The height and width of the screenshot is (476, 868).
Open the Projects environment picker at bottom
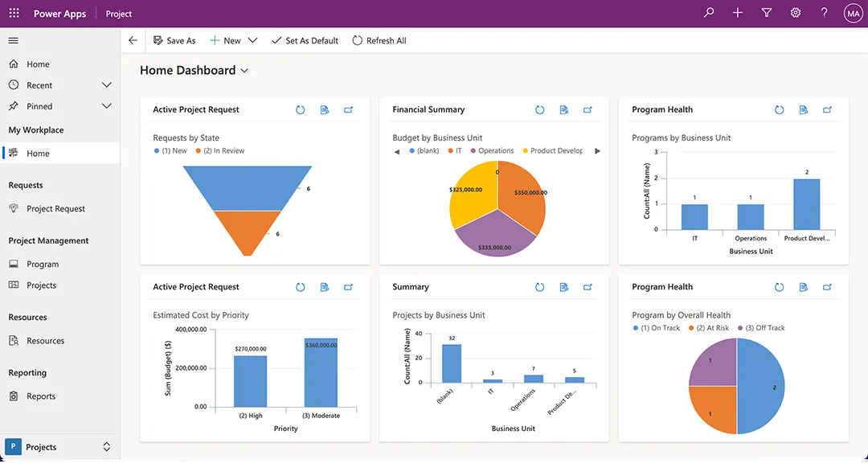point(56,447)
